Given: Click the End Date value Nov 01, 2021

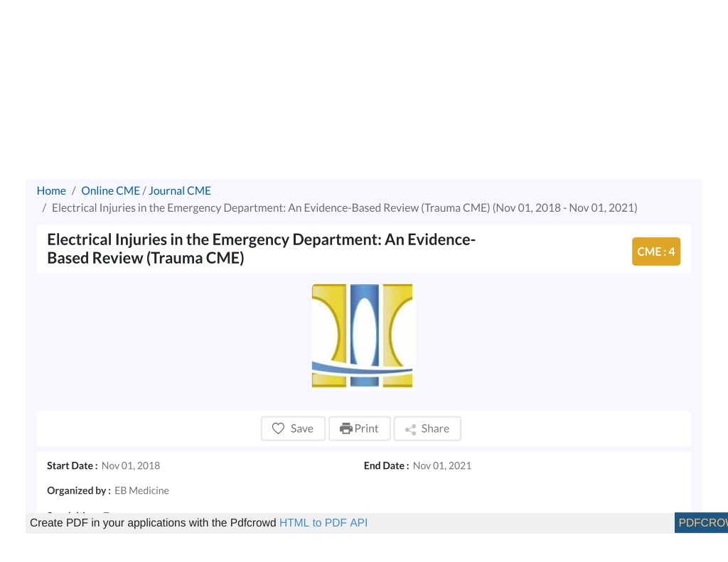Looking at the screenshot, I should pos(442,465).
